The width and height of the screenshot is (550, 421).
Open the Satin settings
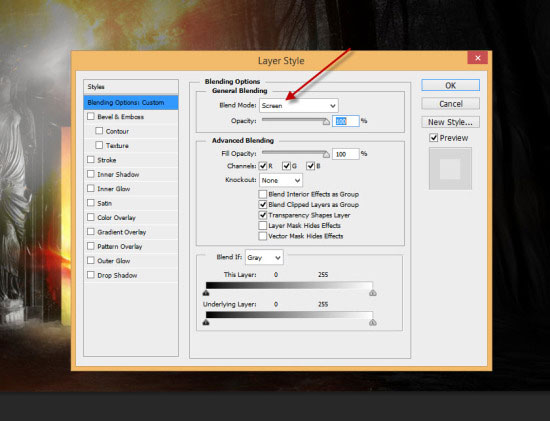pyautogui.click(x=105, y=203)
